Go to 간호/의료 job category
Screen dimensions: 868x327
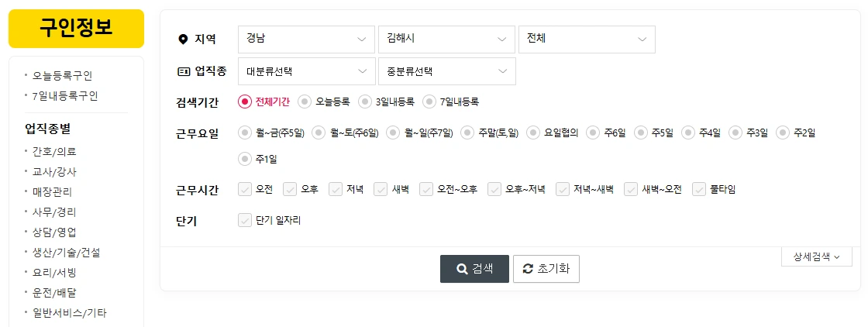[x=54, y=152]
